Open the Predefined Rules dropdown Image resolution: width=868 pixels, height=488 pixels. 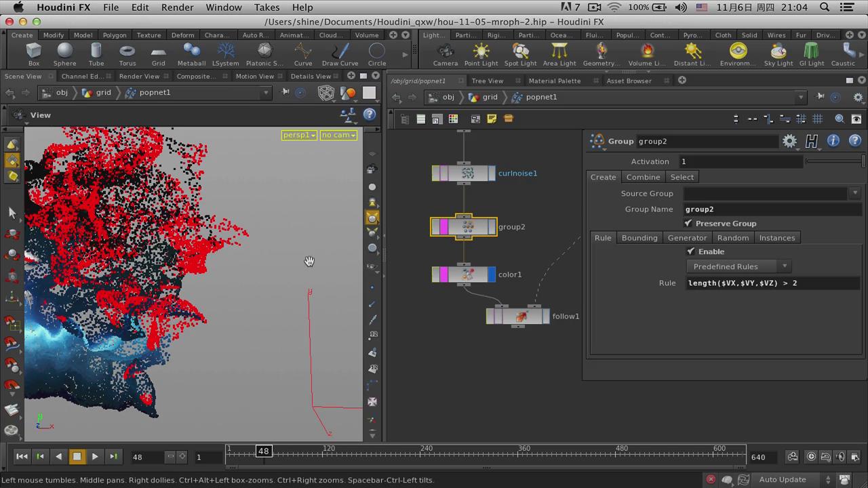738,266
